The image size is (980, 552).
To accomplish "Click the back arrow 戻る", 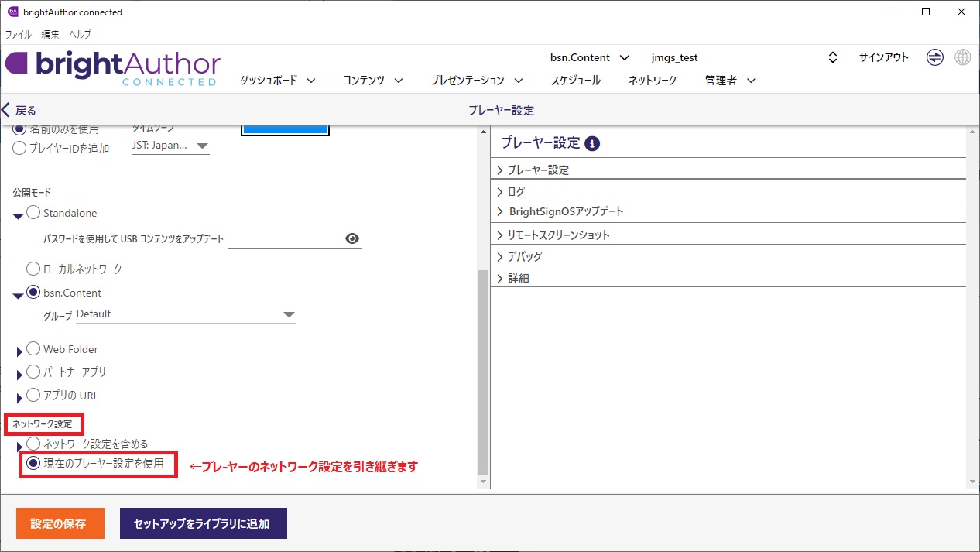I will (x=19, y=110).
